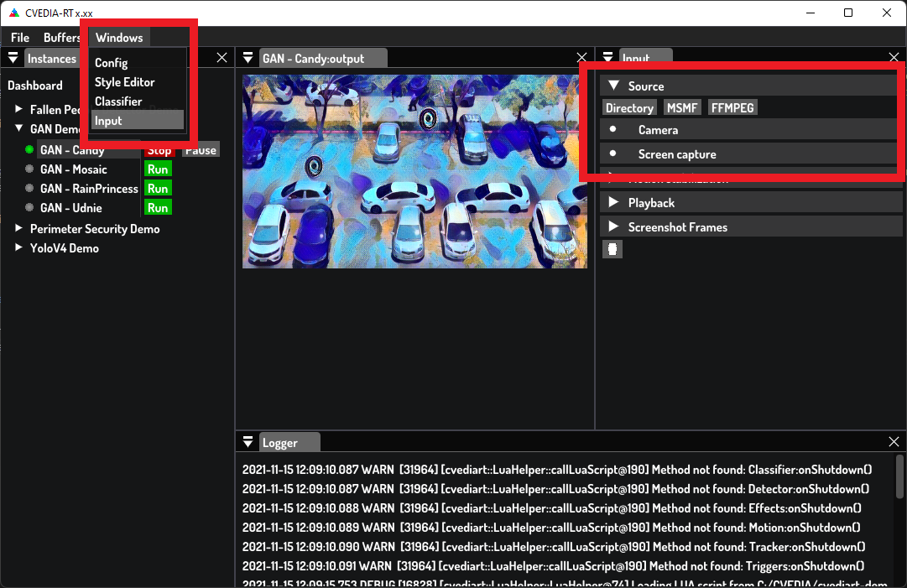Close the Instances panel with X icon
The width and height of the screenshot is (907, 588).
(x=222, y=58)
